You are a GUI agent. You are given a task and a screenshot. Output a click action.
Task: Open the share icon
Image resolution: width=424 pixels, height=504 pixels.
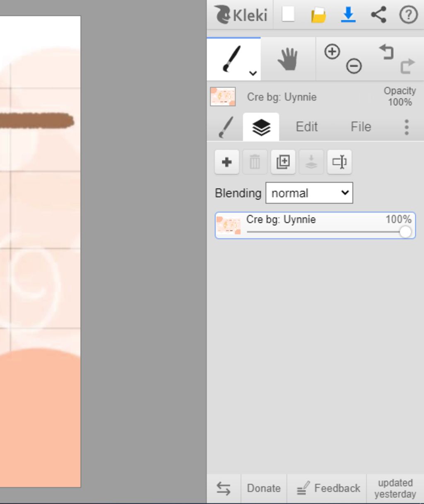tap(378, 15)
